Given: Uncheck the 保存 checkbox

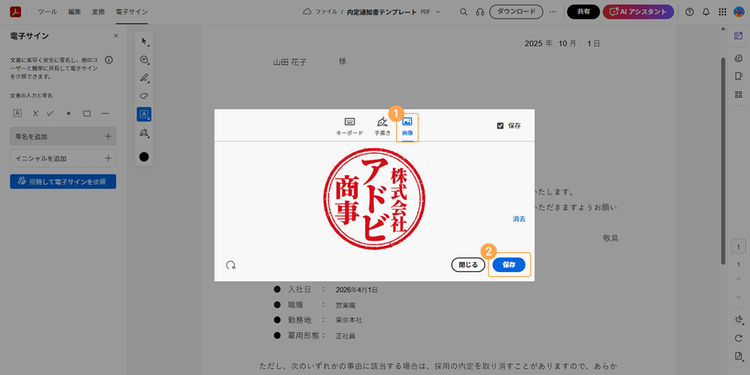Looking at the screenshot, I should click(x=500, y=126).
